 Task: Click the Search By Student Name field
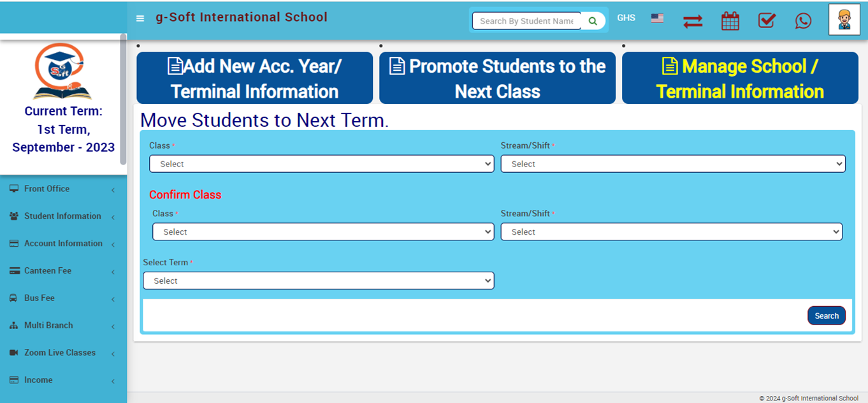tap(526, 21)
